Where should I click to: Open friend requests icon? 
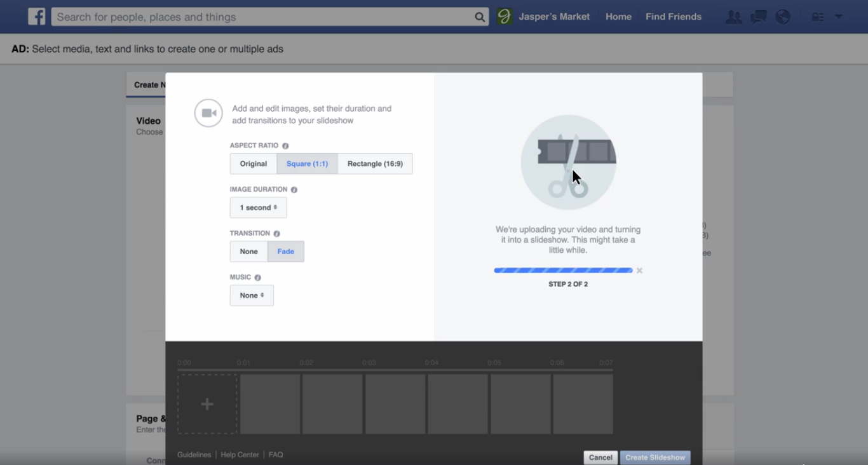click(734, 17)
